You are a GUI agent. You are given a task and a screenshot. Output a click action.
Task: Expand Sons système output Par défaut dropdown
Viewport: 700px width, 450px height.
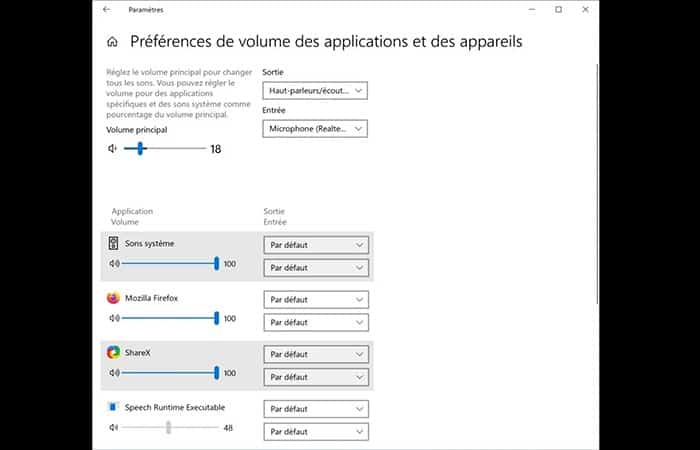pos(316,245)
